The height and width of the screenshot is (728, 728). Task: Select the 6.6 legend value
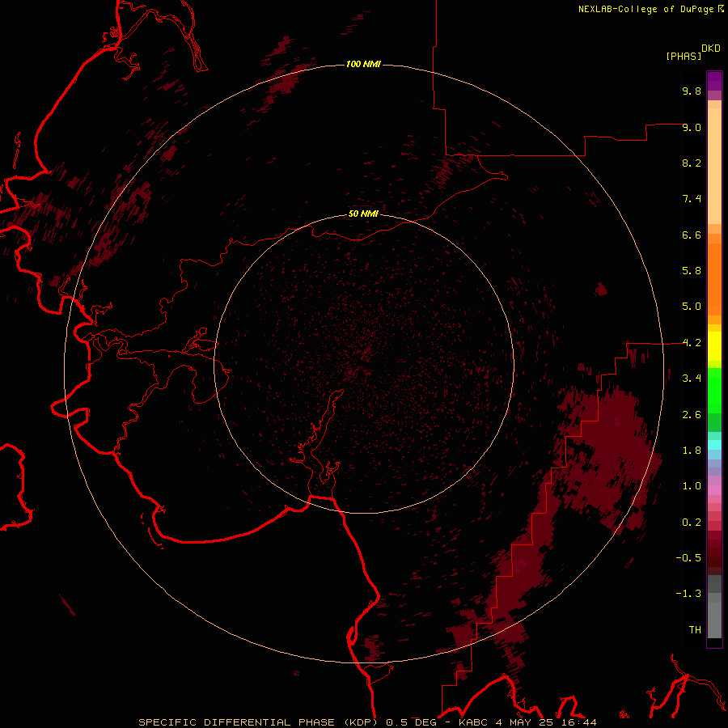(692, 235)
